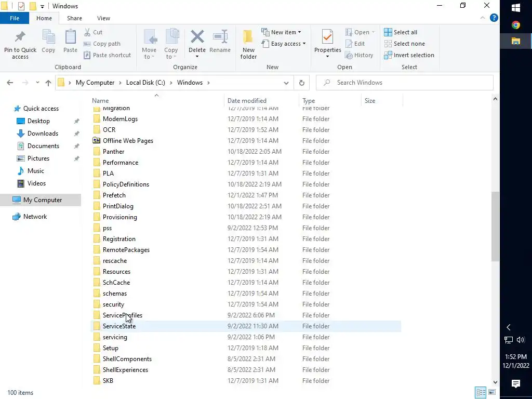Click the scroll down arrow in file list
The image size is (532, 399).
[x=495, y=382]
